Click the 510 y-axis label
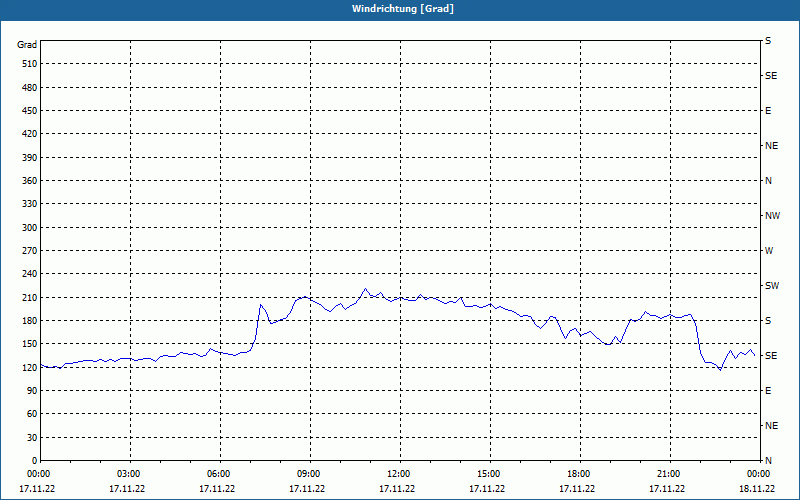Viewport: 800px width, 500px height. 30,64
